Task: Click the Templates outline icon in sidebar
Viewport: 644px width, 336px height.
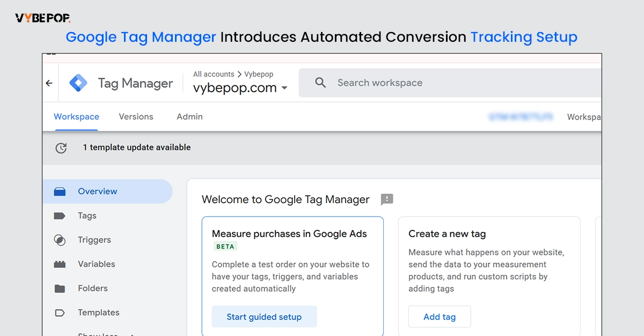Action: pos(60,312)
